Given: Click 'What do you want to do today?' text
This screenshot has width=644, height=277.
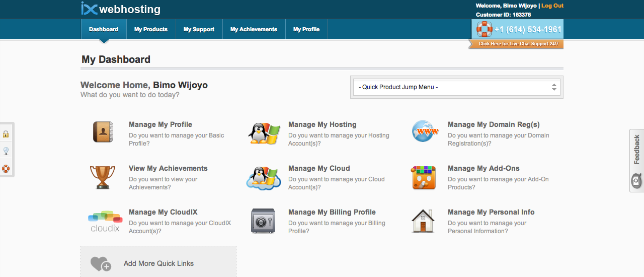Looking at the screenshot, I should [x=130, y=95].
